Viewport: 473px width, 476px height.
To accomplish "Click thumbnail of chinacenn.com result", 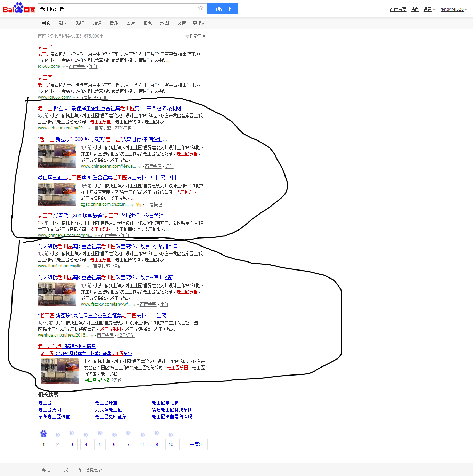I will (57, 156).
